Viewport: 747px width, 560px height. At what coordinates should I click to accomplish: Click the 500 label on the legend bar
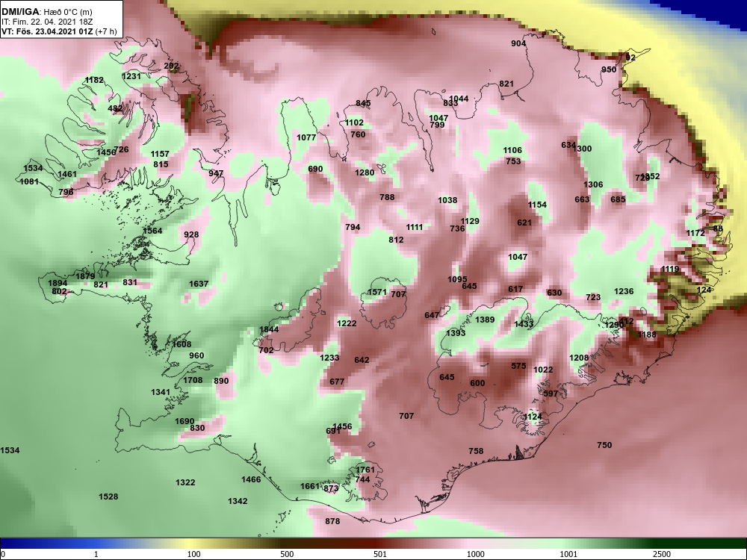287,554
